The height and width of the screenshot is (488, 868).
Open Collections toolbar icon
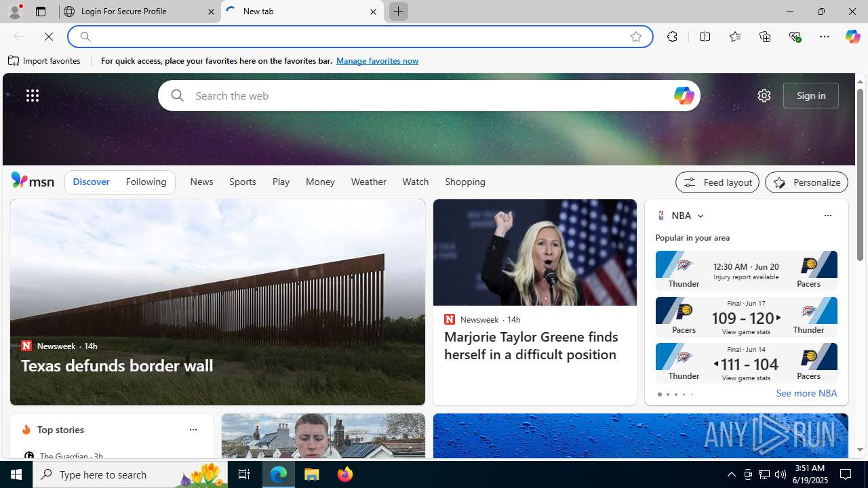click(x=765, y=37)
